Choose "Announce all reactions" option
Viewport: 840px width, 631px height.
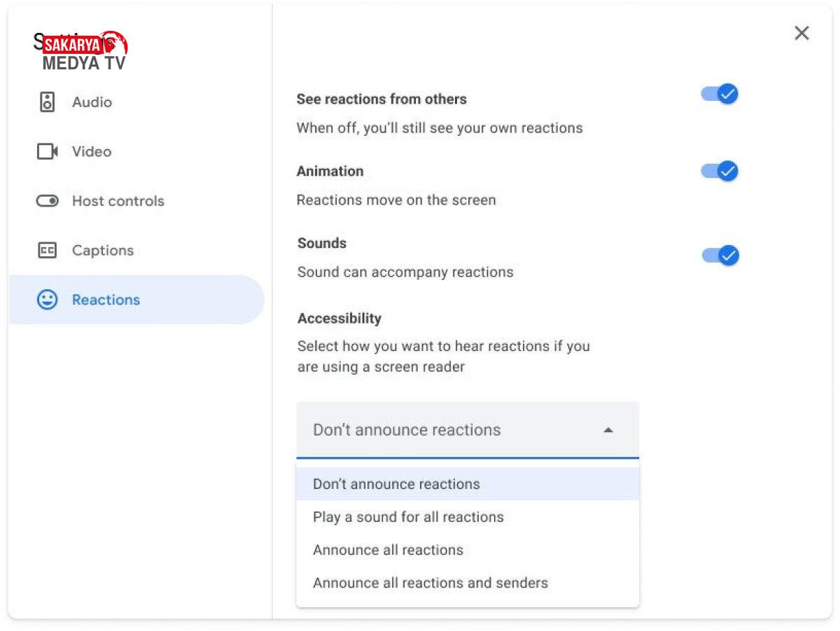(388, 550)
